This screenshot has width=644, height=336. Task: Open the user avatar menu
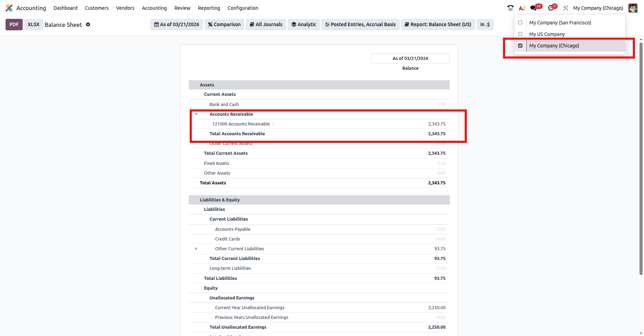pos(633,8)
